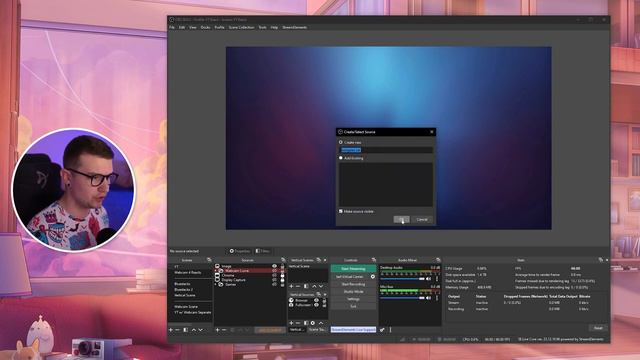Open properties gear in the Vertical Sources toolbar
This screenshot has height=360, width=640.
[313, 323]
